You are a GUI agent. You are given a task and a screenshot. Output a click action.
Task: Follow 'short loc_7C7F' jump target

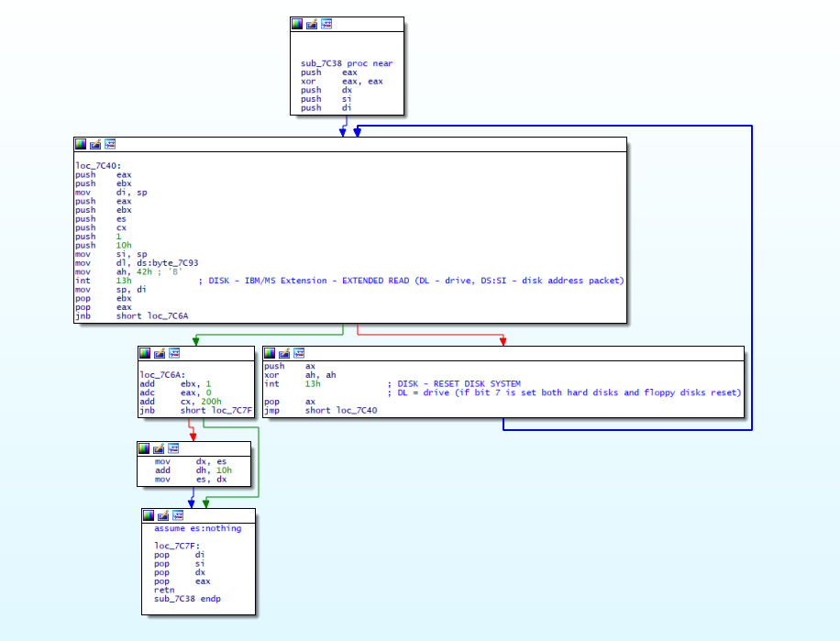[216, 411]
